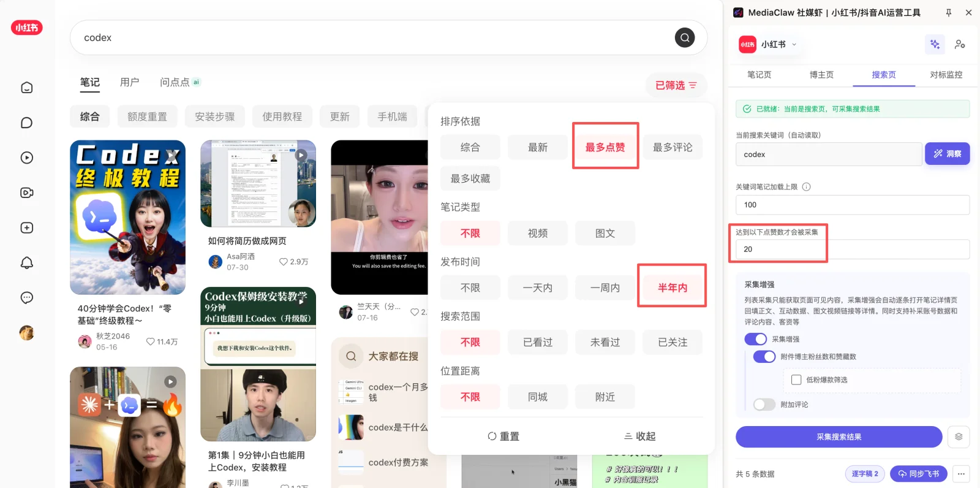Open the chat bubble icon in the left sidebar

coord(27,123)
